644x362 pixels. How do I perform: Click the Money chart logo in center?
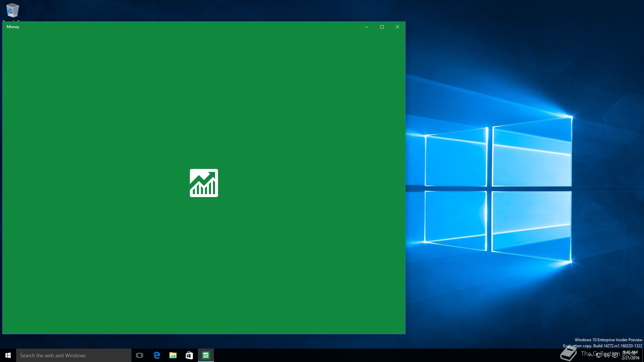(x=204, y=183)
